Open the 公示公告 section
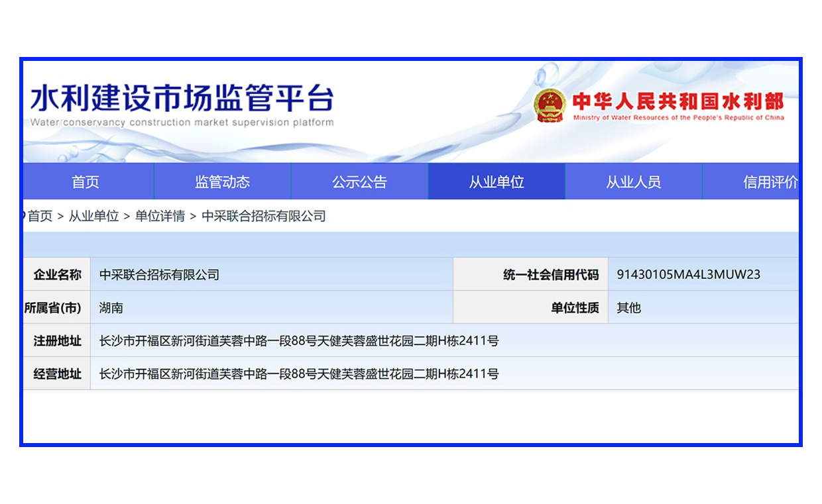This screenshot has width=822, height=504. coord(359,181)
